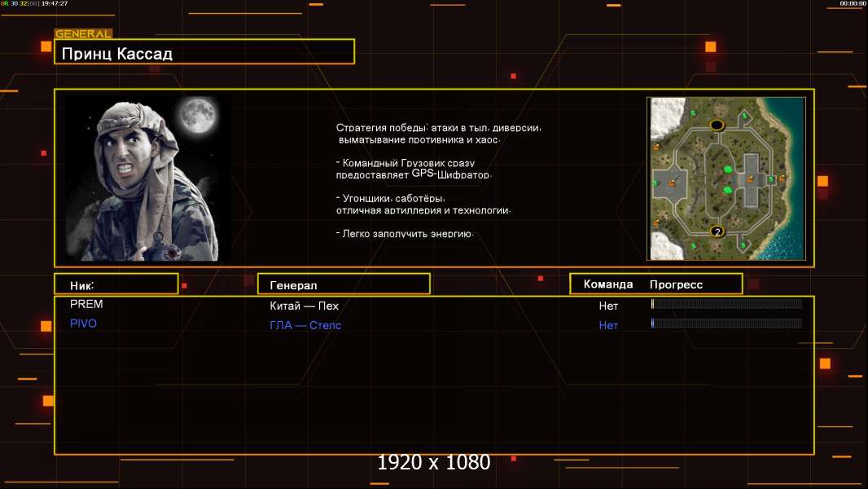
Task: Click the start position 2 marker on minimap
Action: (x=717, y=231)
